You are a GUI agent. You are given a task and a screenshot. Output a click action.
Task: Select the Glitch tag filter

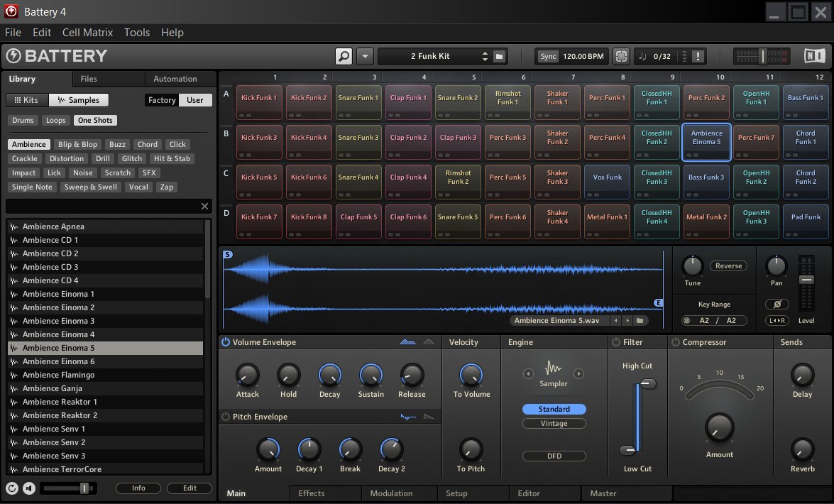pos(131,158)
